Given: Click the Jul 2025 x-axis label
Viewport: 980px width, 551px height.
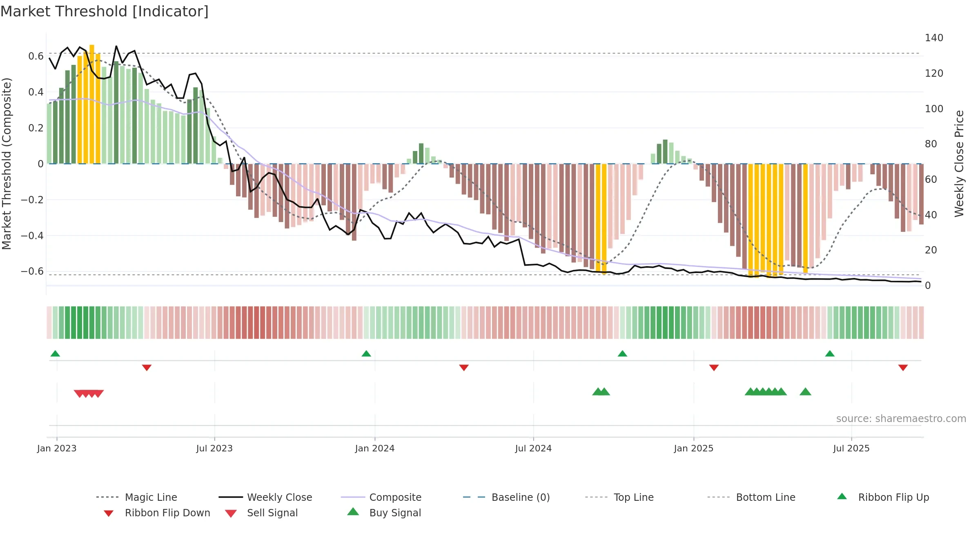Looking at the screenshot, I should 851,448.
